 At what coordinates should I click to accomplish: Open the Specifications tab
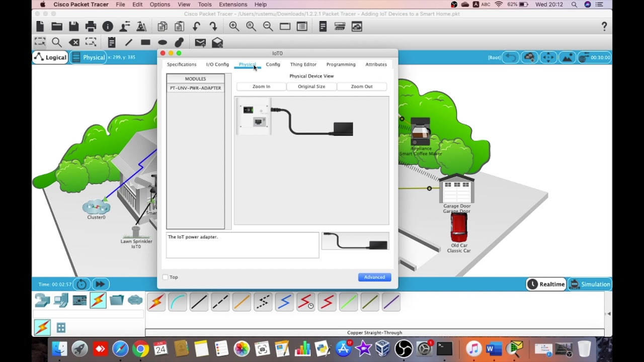click(x=182, y=64)
